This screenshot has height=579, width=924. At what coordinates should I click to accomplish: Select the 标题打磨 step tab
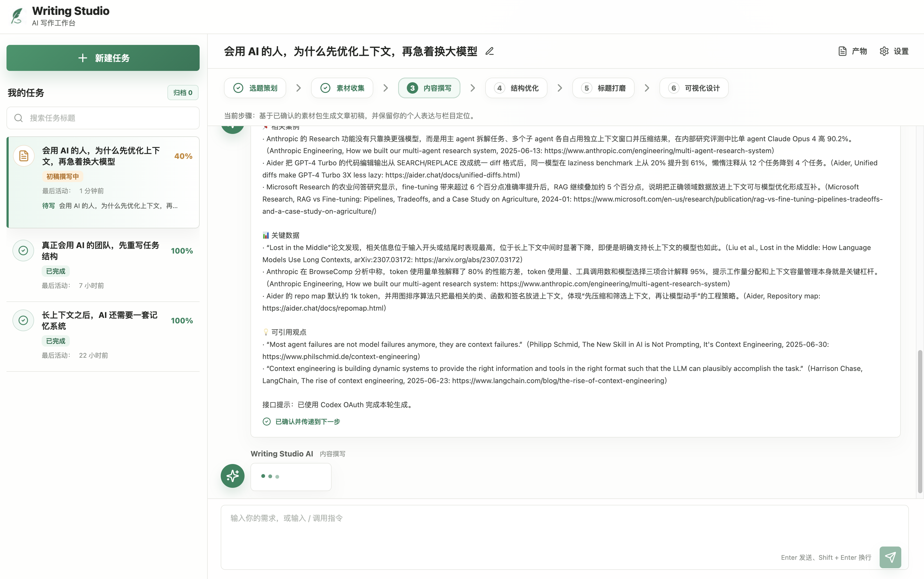pos(603,88)
